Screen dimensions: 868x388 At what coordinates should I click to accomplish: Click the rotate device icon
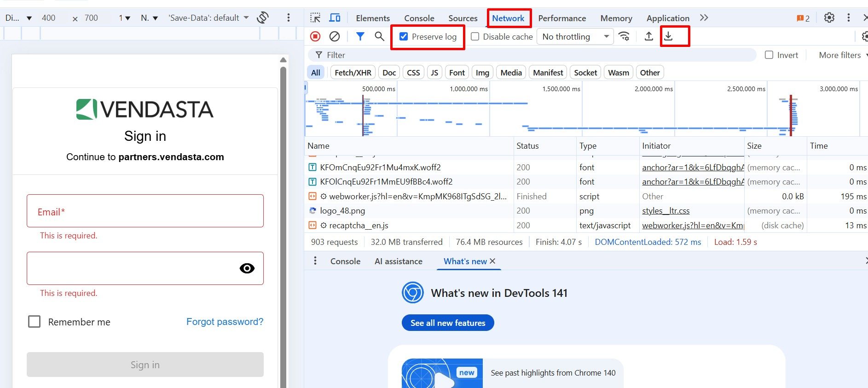pyautogui.click(x=263, y=18)
